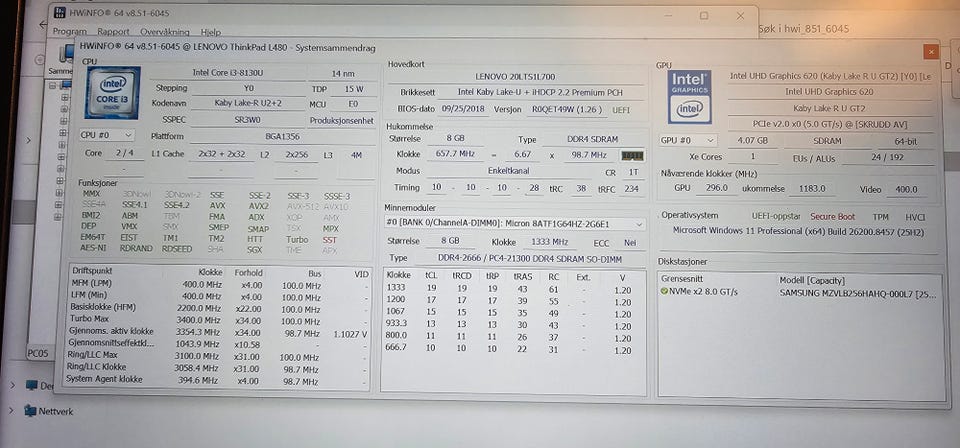Click the 657.7 MHz memory clock value
960x448 pixels.
pos(455,155)
